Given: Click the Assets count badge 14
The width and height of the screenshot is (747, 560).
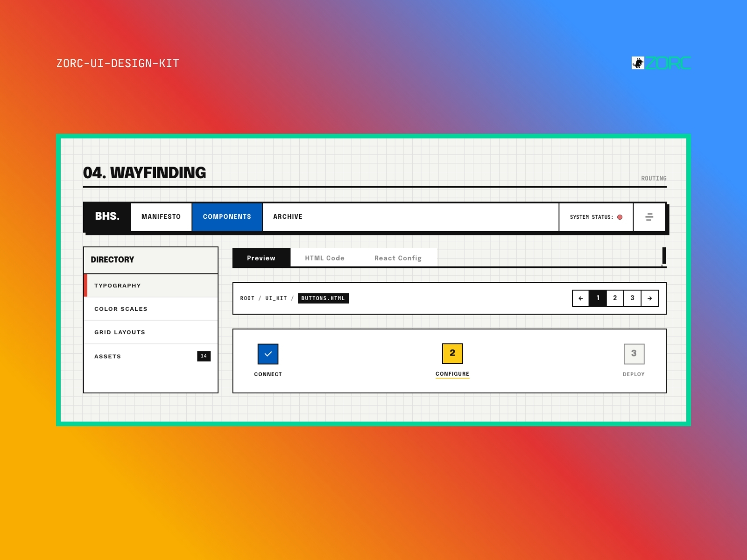Looking at the screenshot, I should pyautogui.click(x=204, y=356).
